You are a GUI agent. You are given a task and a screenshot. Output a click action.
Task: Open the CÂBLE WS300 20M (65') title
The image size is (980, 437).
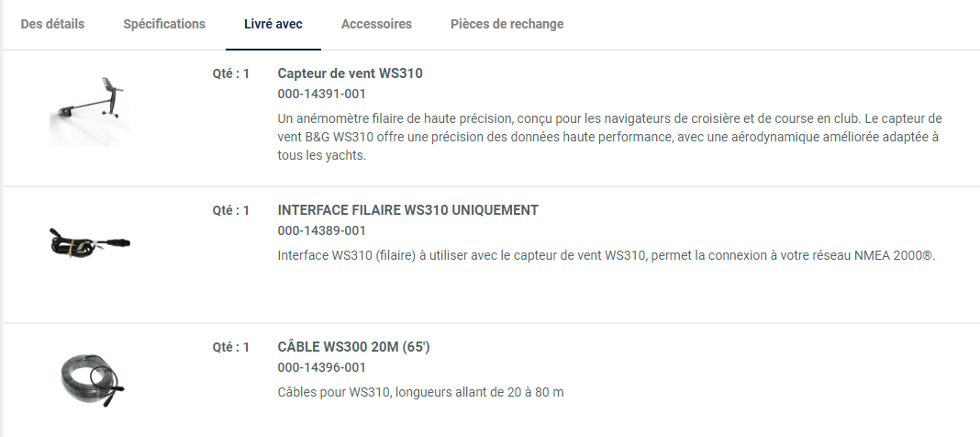[x=353, y=347]
